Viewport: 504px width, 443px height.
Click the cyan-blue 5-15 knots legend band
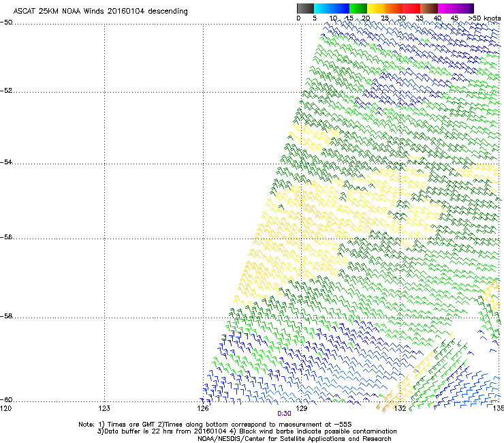click(332, 8)
